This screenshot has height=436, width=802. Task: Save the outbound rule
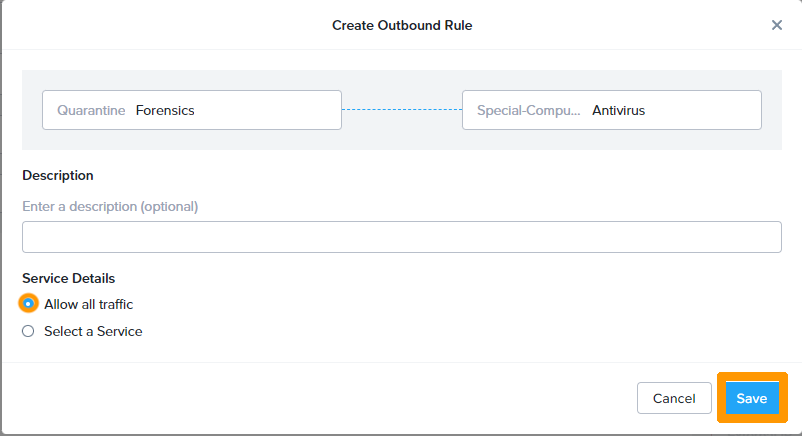(x=752, y=398)
